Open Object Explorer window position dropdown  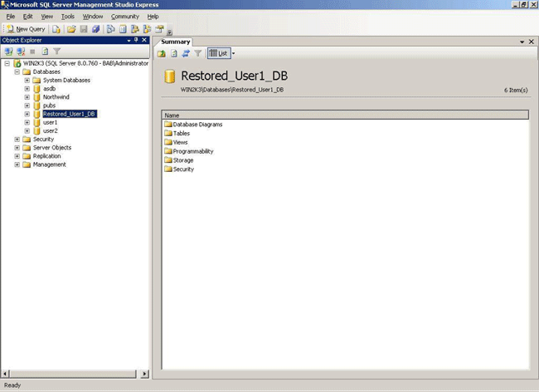(129, 40)
